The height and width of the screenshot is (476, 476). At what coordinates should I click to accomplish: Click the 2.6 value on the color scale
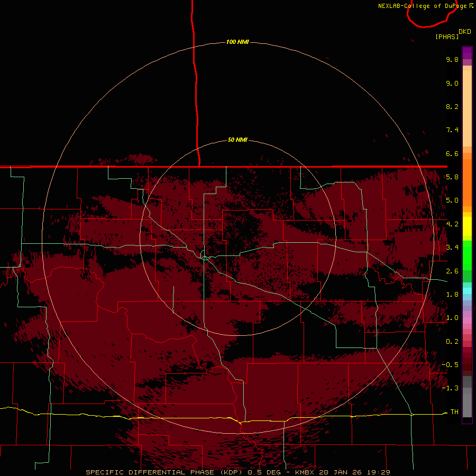452,271
